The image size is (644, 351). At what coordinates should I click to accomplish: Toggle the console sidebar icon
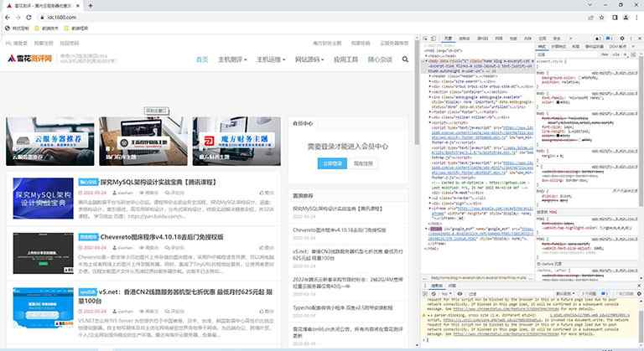click(x=424, y=293)
